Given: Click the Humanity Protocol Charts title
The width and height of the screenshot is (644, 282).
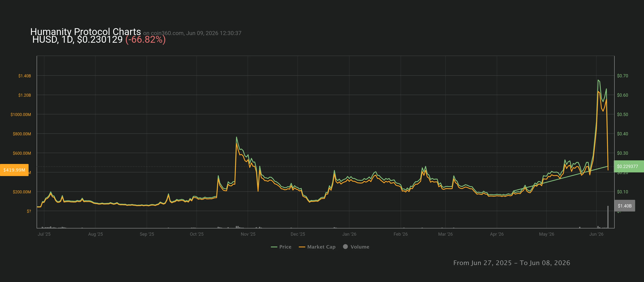Looking at the screenshot, I should pyautogui.click(x=86, y=32).
